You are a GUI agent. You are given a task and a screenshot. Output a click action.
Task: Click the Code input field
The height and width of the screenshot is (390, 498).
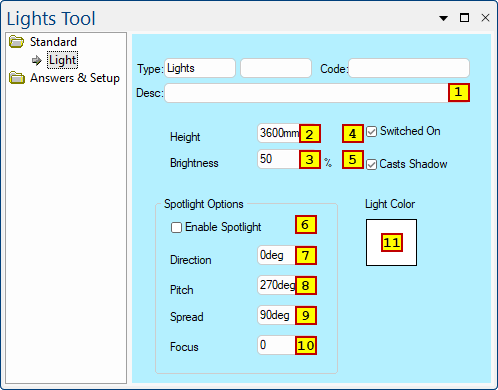click(x=409, y=68)
